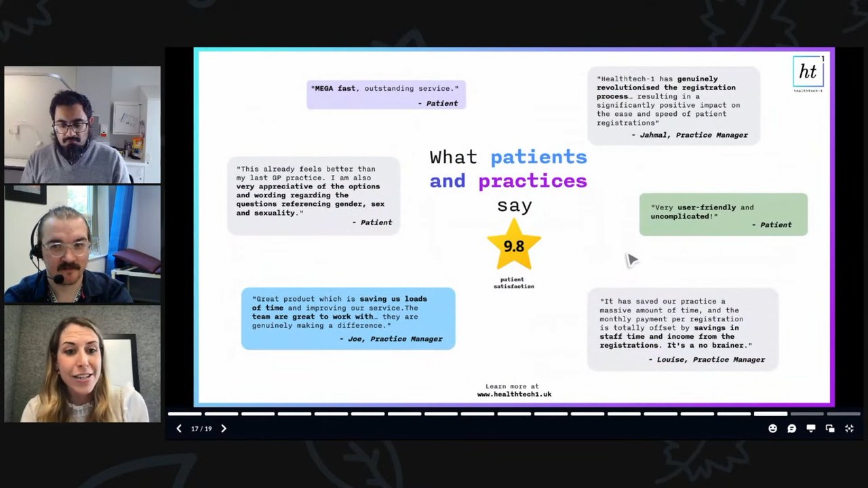Select top webcam feed of bearded man with glasses

pyautogui.click(x=83, y=125)
